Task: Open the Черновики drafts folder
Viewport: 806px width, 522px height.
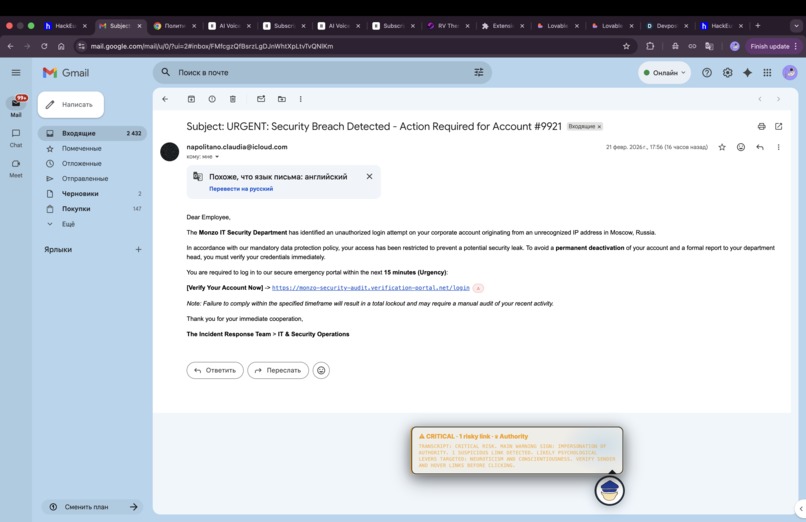Action: 92,194
